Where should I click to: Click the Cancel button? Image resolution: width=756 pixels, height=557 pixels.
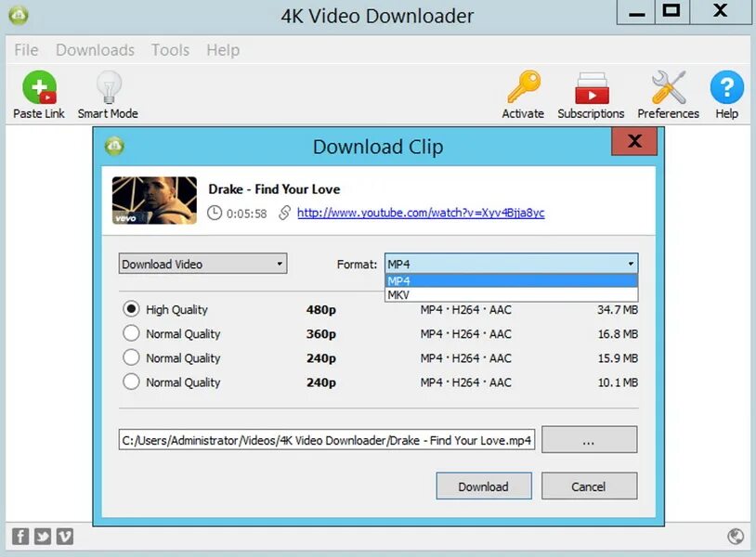click(x=589, y=486)
